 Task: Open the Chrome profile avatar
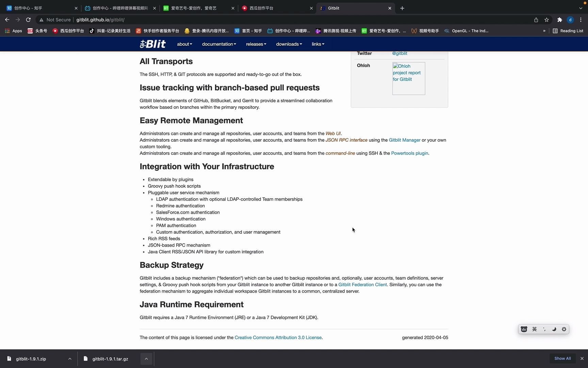tap(570, 20)
